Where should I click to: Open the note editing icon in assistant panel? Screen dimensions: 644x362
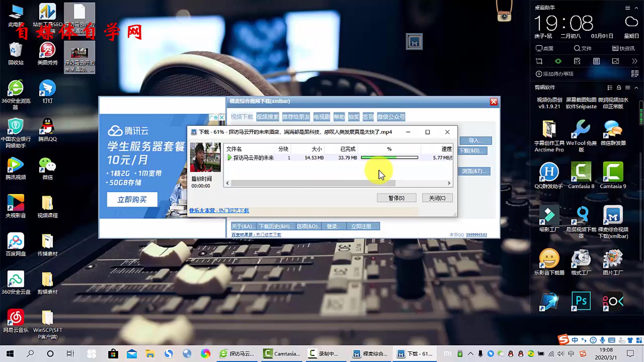point(577,61)
